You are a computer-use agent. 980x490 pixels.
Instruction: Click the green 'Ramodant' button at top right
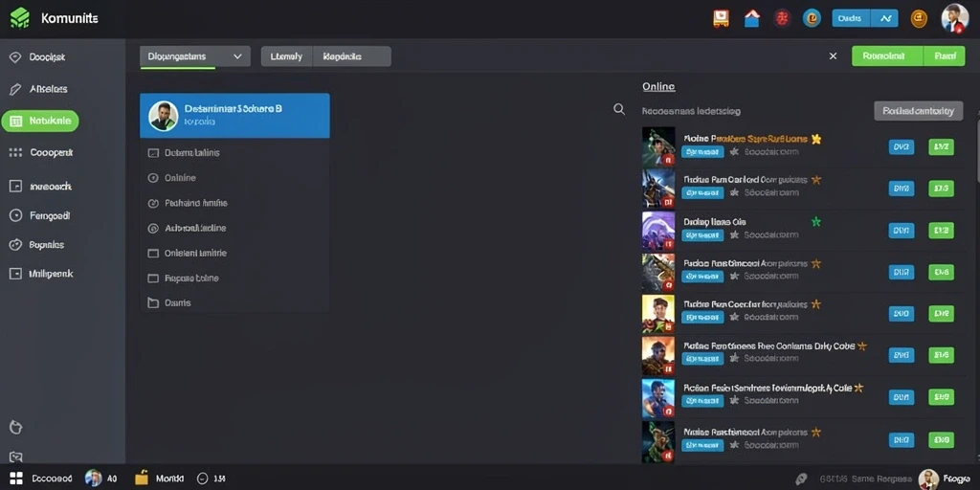[x=887, y=56]
